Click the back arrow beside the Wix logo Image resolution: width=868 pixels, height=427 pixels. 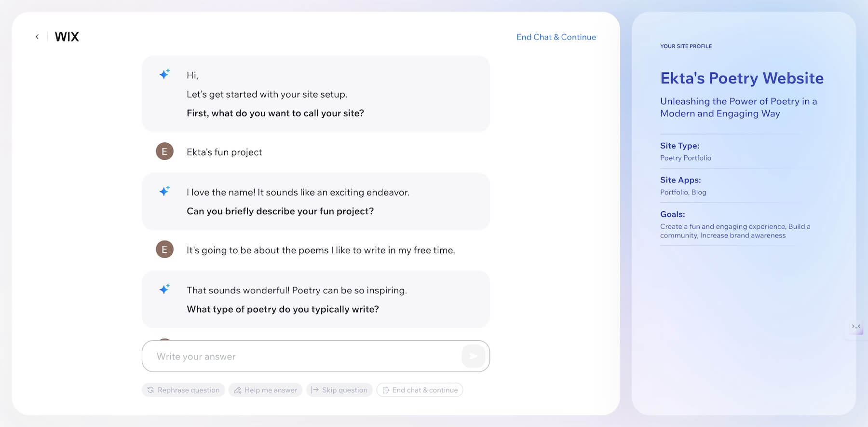click(x=37, y=36)
